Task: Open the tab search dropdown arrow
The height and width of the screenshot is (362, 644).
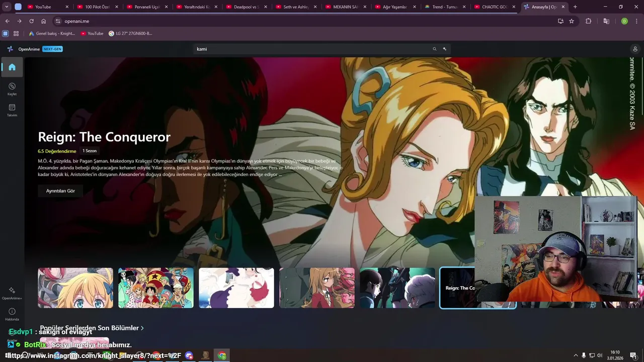Action: [x=7, y=7]
